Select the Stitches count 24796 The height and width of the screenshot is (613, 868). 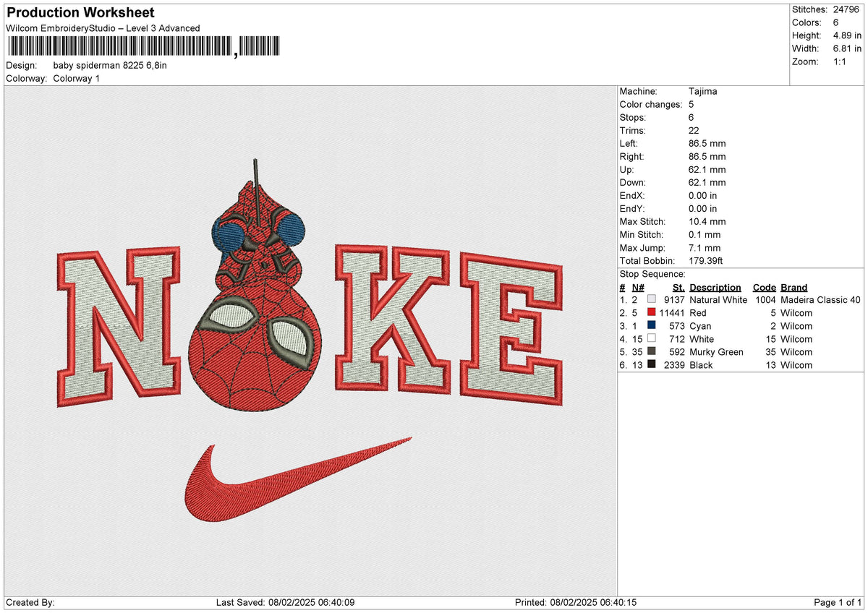click(846, 9)
